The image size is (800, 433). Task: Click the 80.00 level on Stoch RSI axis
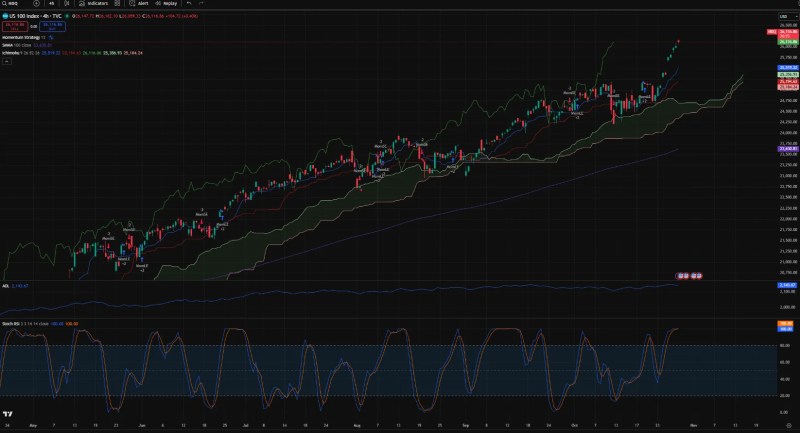[785, 346]
